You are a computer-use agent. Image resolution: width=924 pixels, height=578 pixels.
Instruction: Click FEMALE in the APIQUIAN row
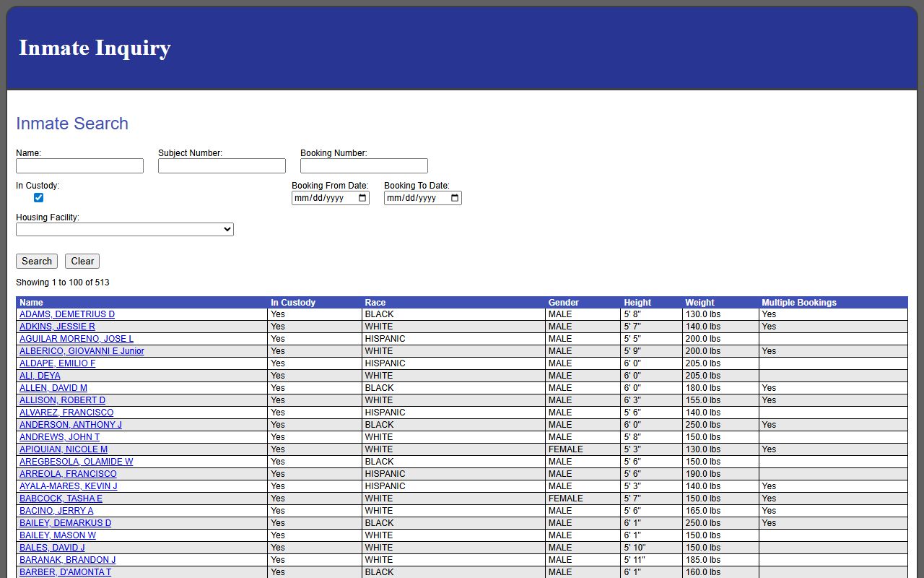565,449
